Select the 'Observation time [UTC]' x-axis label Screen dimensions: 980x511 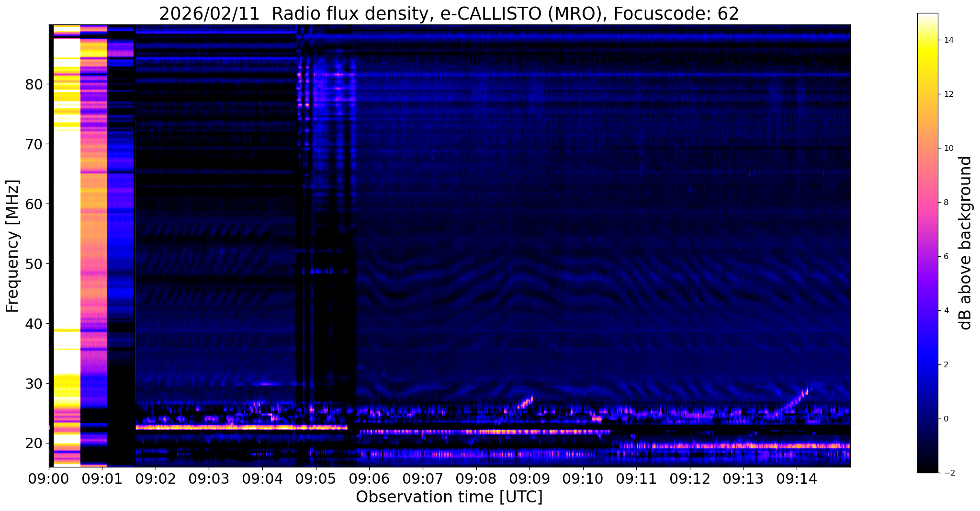point(449,497)
